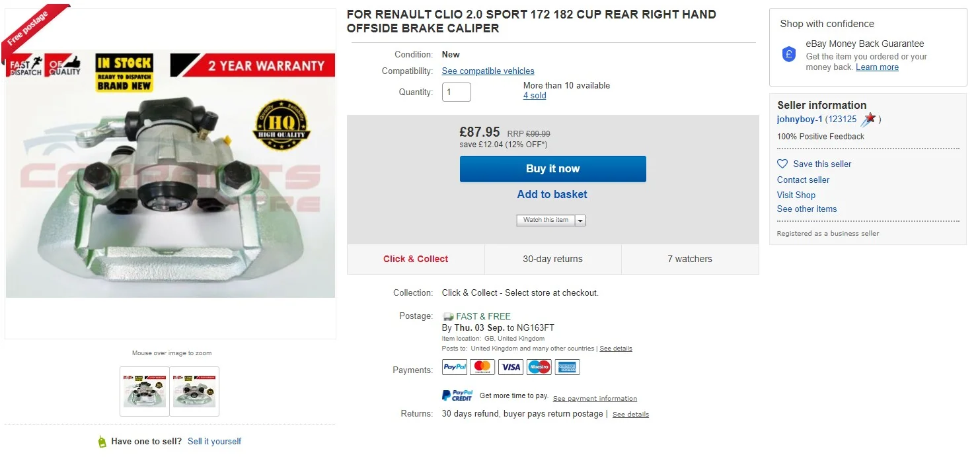Click the PayPal Credit logo
This screenshot has height=476, width=980.
[x=457, y=395]
